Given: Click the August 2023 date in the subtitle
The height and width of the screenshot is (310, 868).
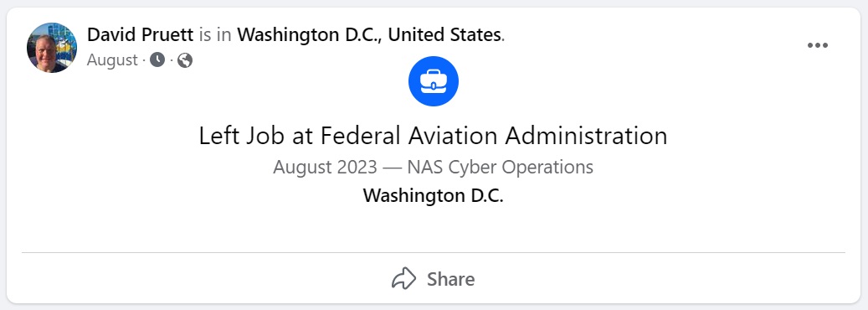Looking at the screenshot, I should 326,167.
